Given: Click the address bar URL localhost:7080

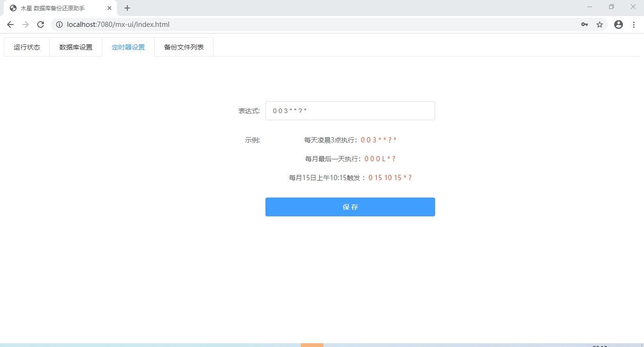Looking at the screenshot, I should pos(118,25).
